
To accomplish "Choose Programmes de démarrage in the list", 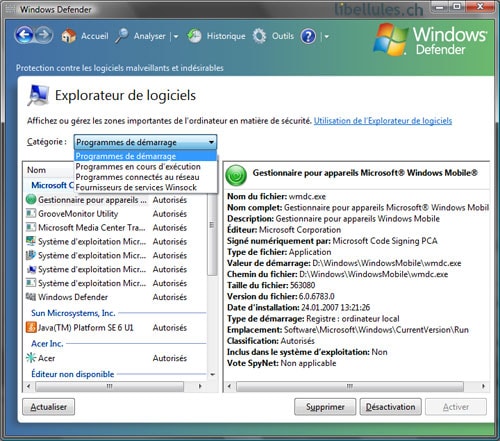I will click(x=145, y=156).
